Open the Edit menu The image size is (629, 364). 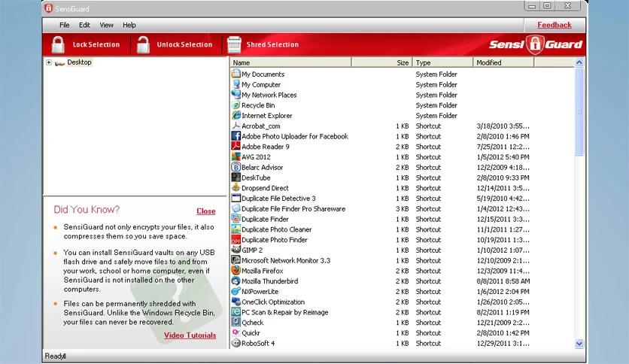coord(84,25)
